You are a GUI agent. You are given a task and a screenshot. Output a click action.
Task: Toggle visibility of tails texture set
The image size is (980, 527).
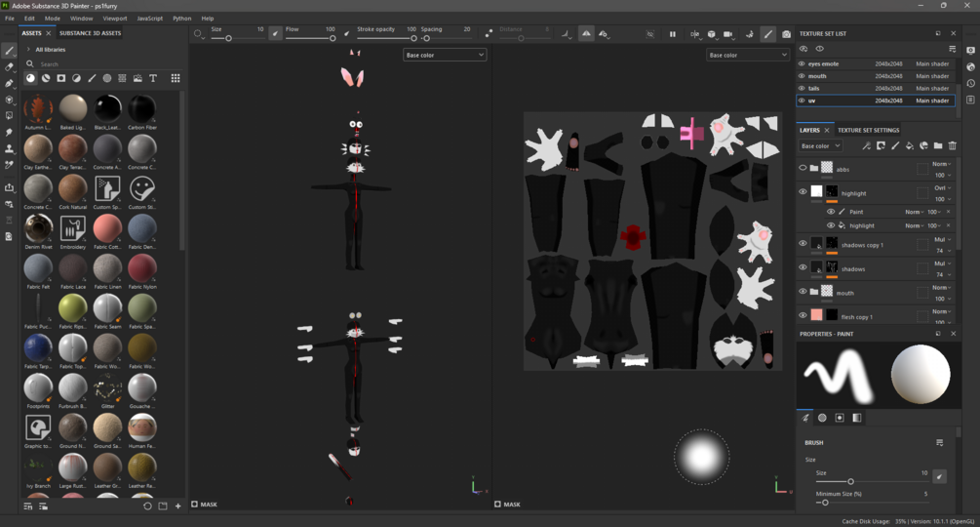(x=802, y=88)
